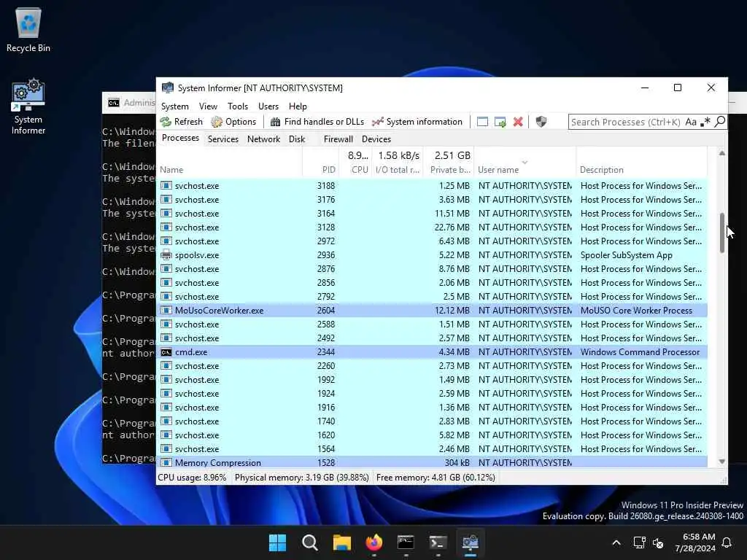Click the cmd.exe process icon

pyautogui.click(x=166, y=352)
